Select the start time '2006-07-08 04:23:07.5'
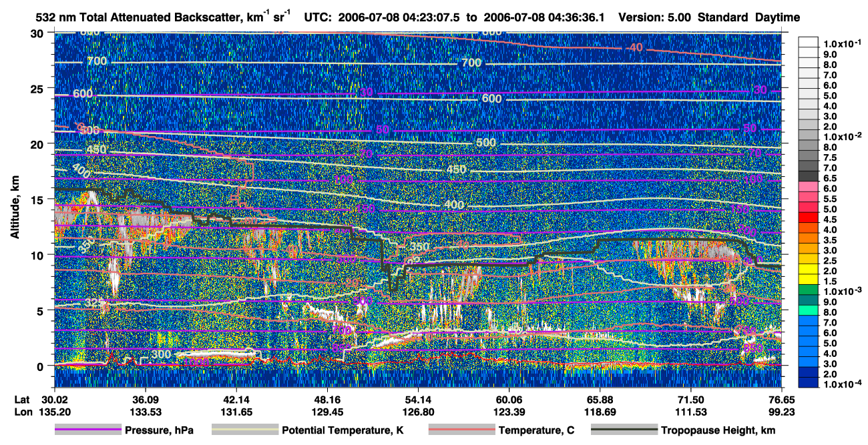The image size is (868, 445). point(398,17)
